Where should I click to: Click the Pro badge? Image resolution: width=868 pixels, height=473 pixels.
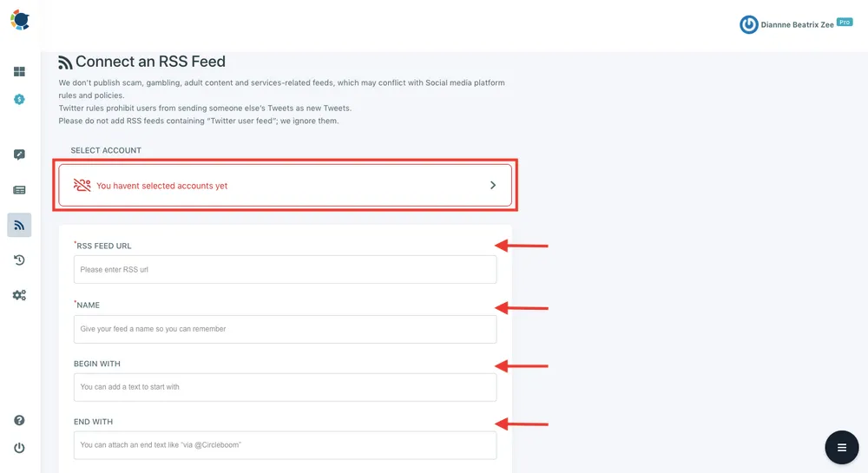[x=845, y=22]
